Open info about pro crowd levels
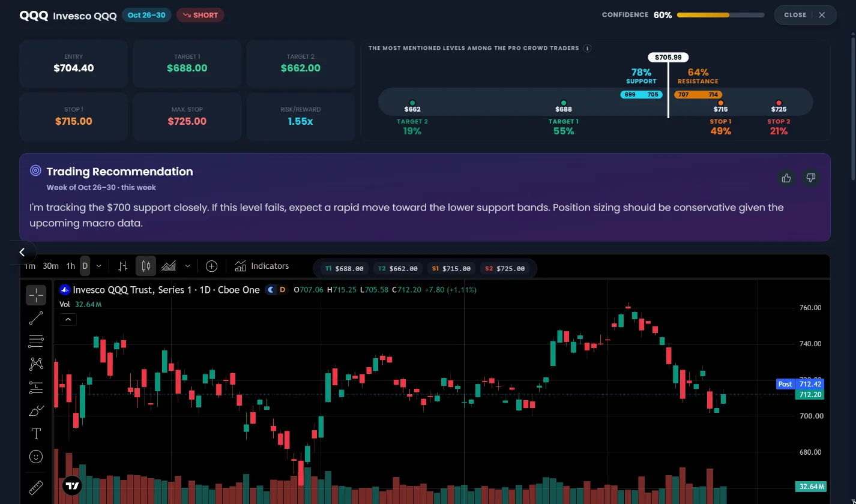Image resolution: width=856 pixels, height=504 pixels. tap(587, 49)
